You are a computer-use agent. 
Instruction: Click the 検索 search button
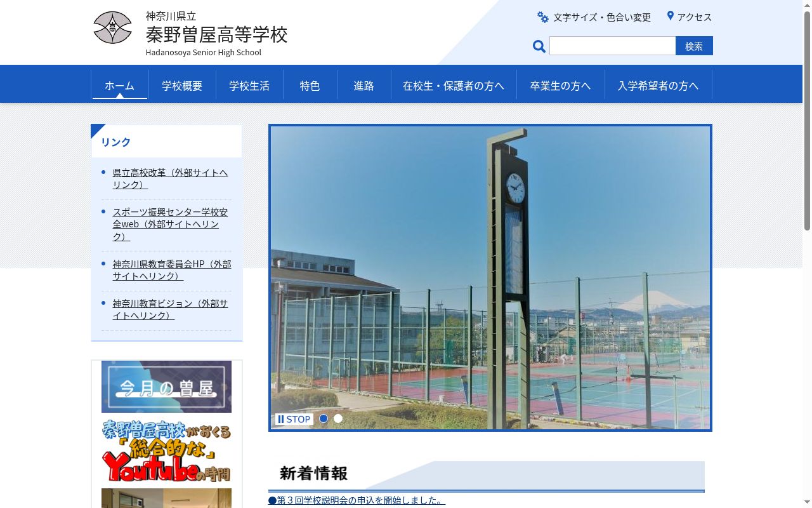point(694,46)
